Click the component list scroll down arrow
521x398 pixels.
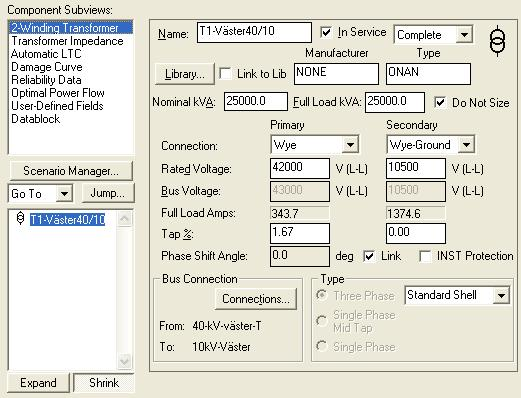(x=125, y=361)
